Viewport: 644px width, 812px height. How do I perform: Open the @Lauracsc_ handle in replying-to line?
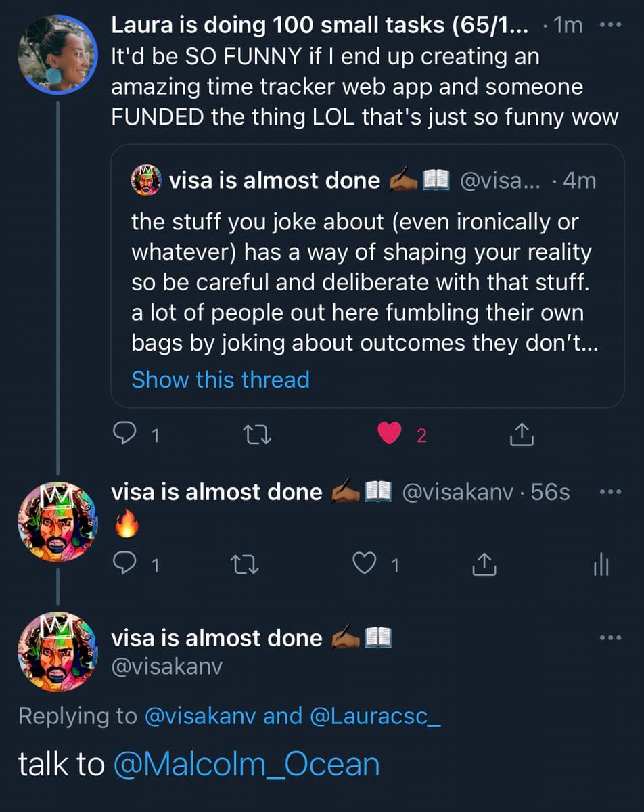click(375, 717)
